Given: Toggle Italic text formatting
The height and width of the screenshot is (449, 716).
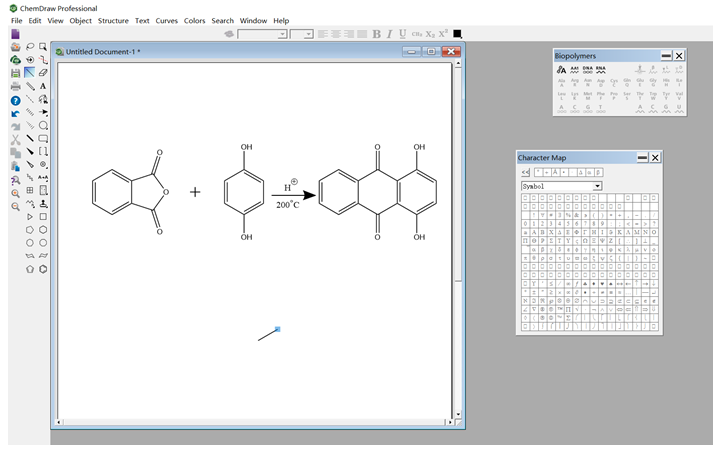Looking at the screenshot, I should [x=390, y=34].
